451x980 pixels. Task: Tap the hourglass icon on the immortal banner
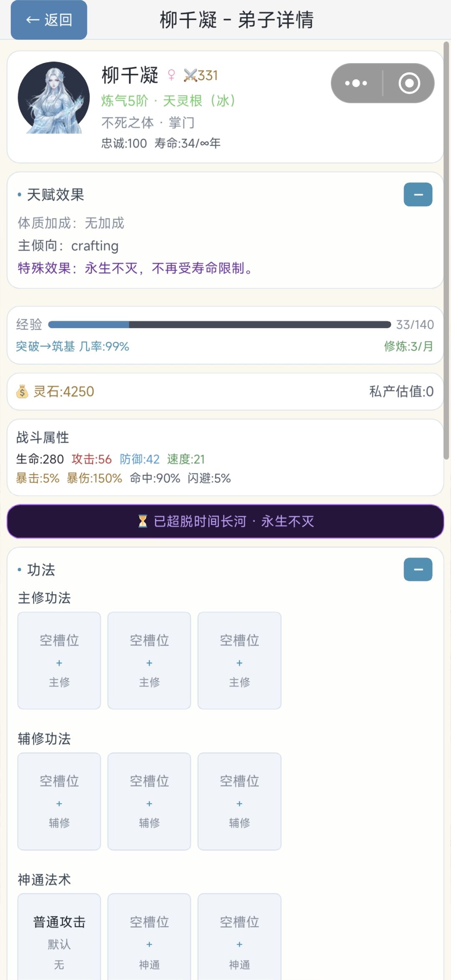point(143,521)
